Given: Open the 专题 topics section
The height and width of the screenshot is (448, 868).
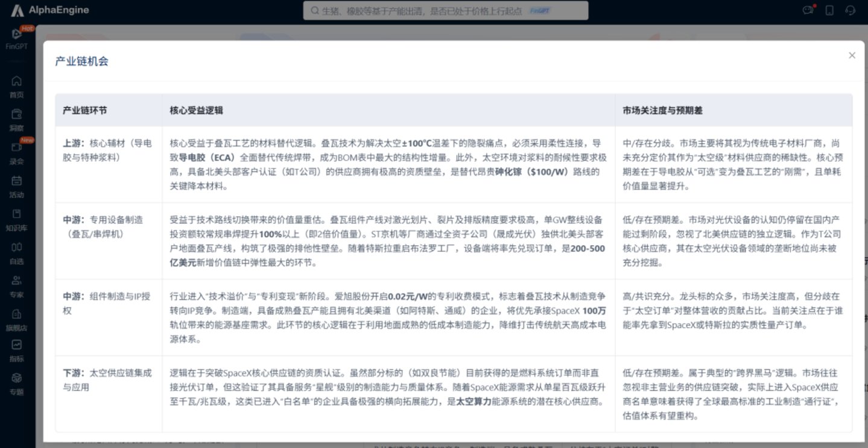Looking at the screenshot, I should (17, 383).
